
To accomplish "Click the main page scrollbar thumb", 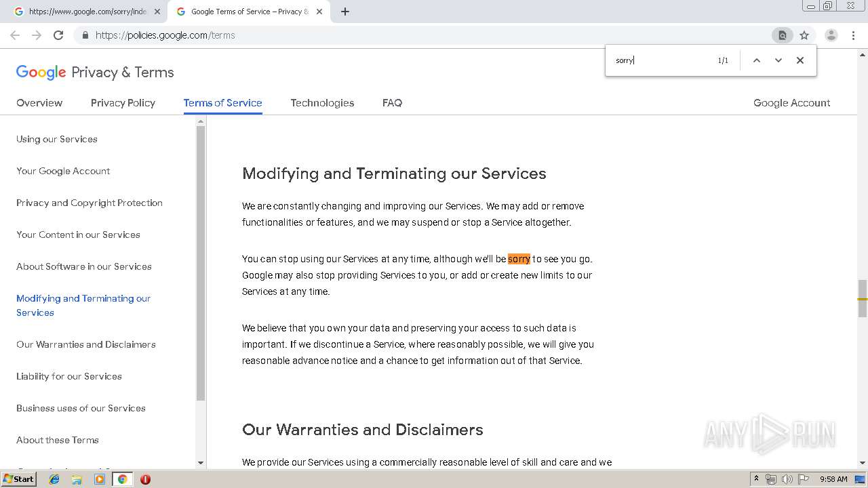I will (x=863, y=298).
